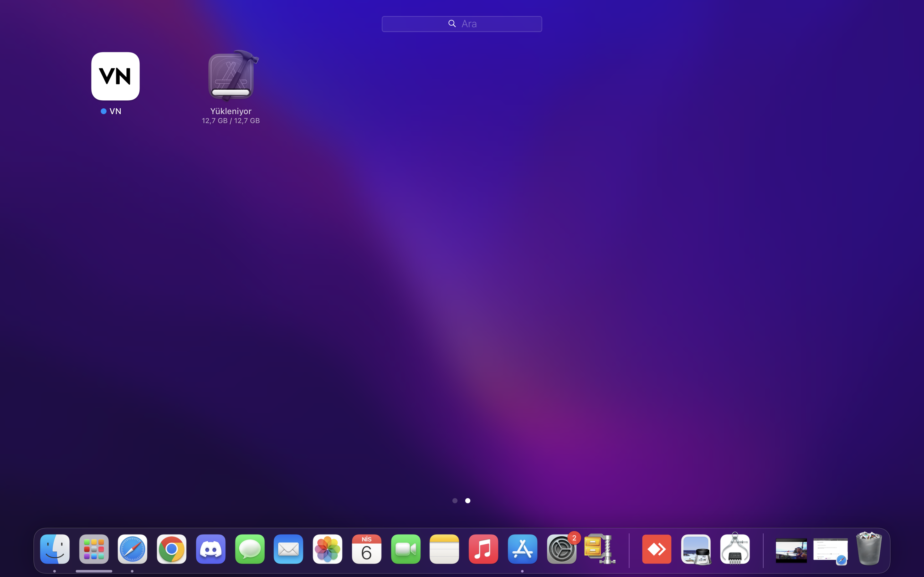
Task: Open the Trash in the Dock
Action: coord(869,548)
